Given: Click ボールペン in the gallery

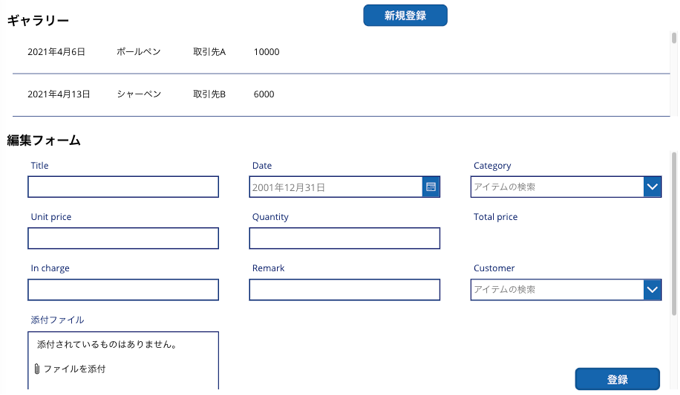Looking at the screenshot, I should point(138,52).
